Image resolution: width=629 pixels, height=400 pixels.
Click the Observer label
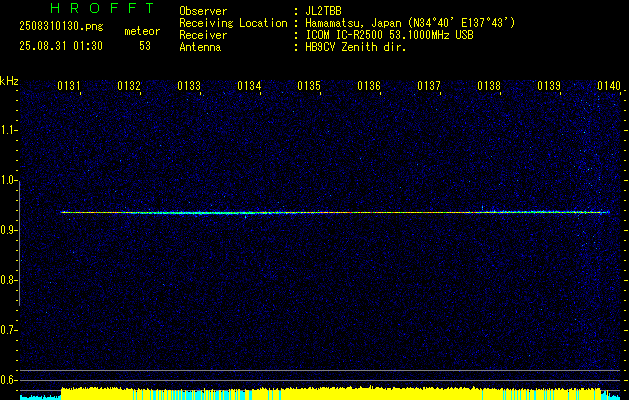pyautogui.click(x=203, y=11)
